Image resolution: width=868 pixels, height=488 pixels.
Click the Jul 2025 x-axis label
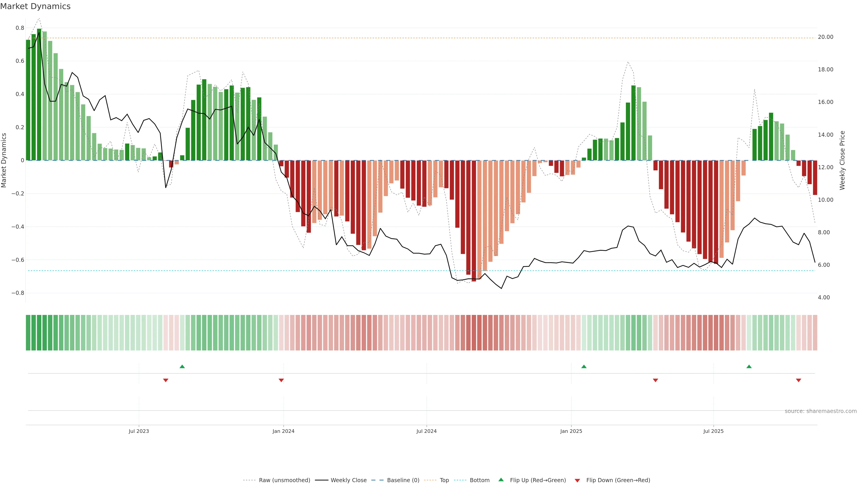(713, 431)
